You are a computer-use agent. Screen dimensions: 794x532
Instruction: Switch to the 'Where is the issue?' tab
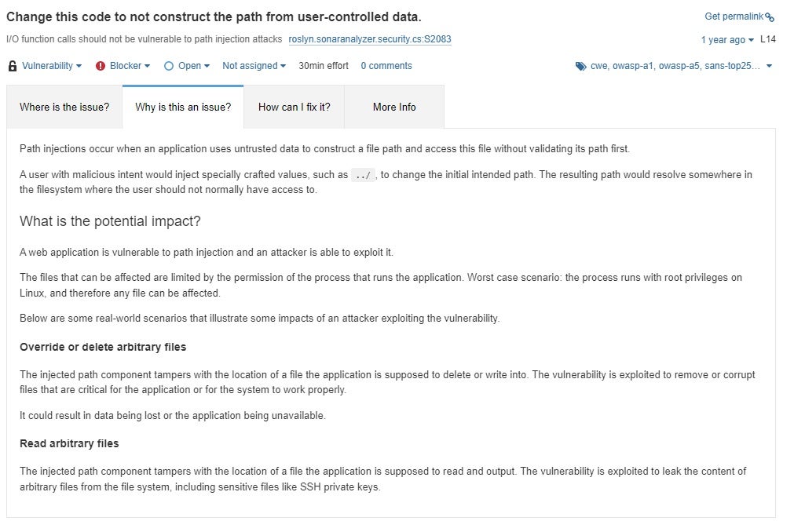pyautogui.click(x=64, y=107)
